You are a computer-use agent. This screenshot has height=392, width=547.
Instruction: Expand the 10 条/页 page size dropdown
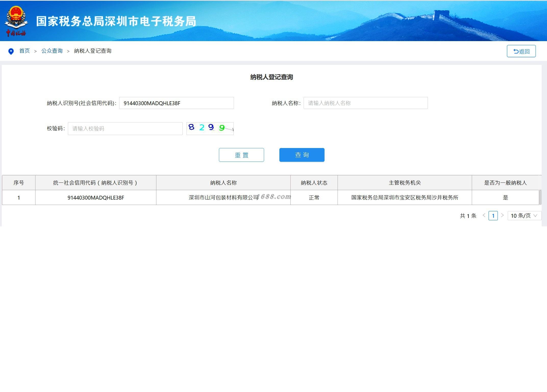pos(524,216)
